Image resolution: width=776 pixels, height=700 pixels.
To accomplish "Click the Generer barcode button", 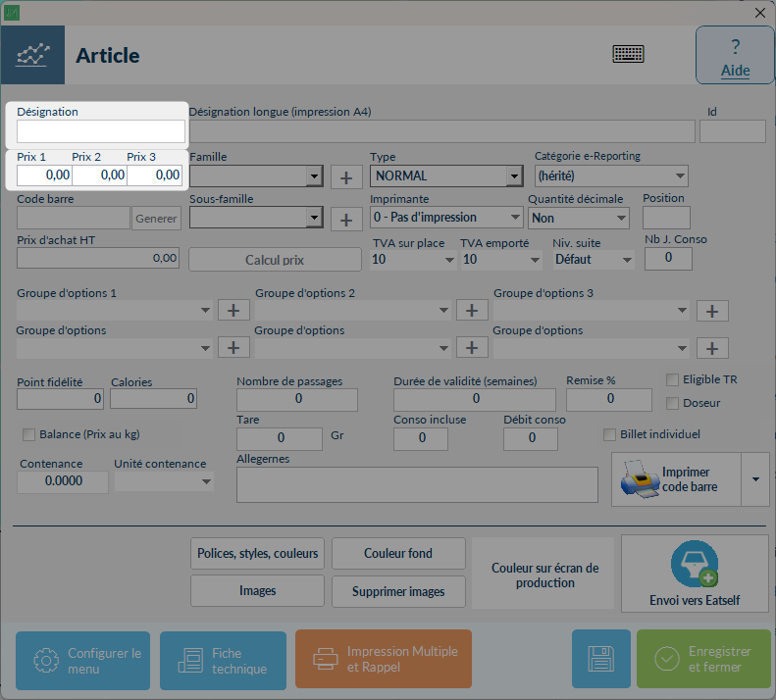I will tap(156, 219).
